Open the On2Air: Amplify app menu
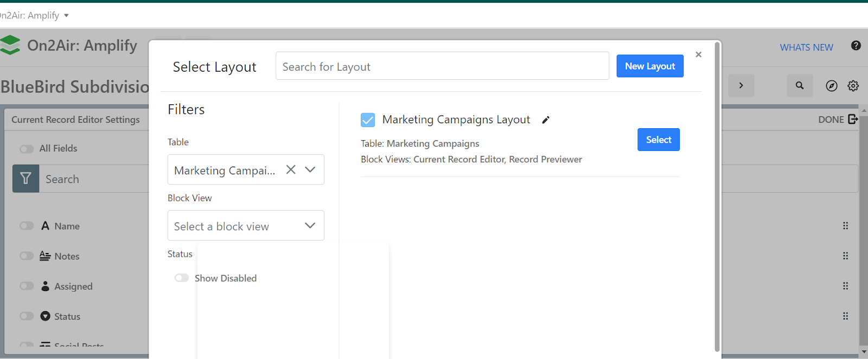868x359 pixels. click(x=34, y=15)
